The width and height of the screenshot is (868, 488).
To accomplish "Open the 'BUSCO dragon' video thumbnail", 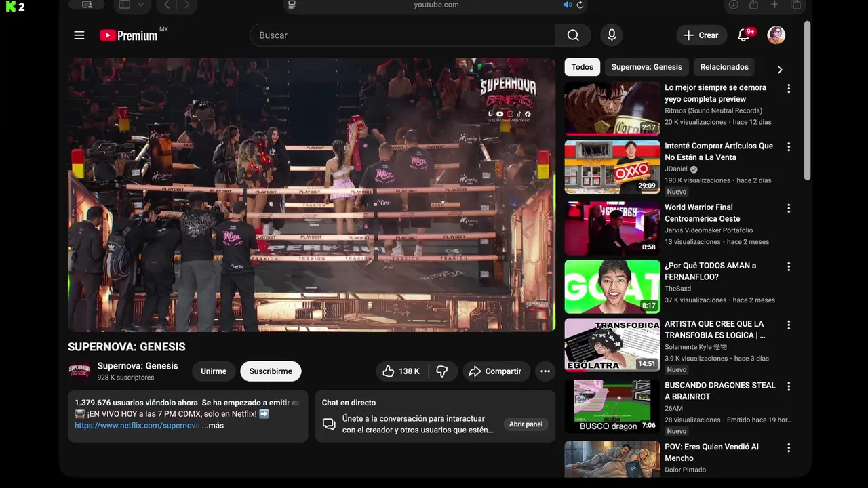I will click(x=612, y=406).
